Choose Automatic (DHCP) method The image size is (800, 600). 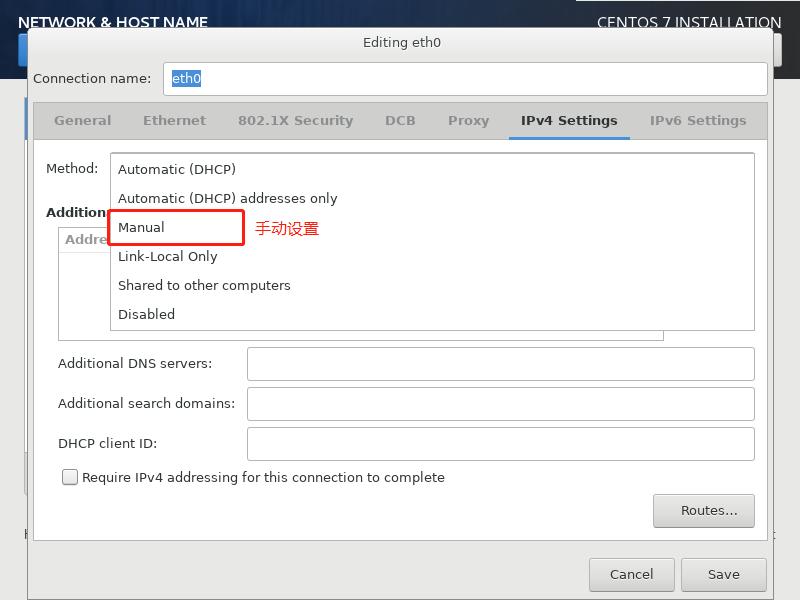[177, 169]
